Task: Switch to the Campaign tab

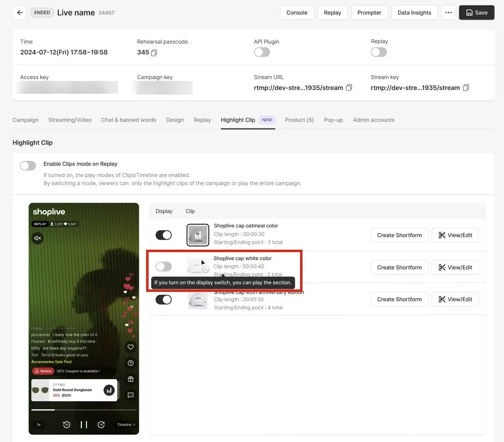Action: click(25, 120)
